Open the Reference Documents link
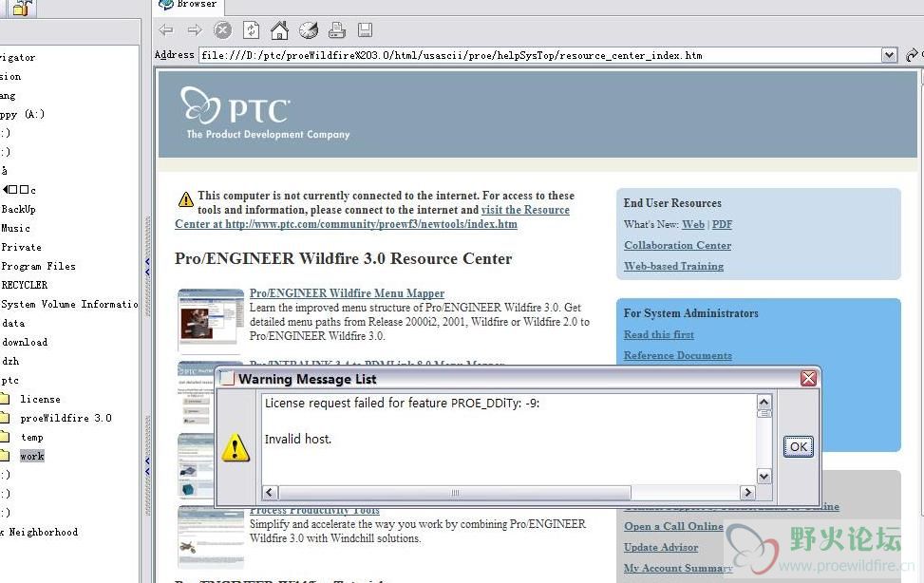The height and width of the screenshot is (583, 924). [678, 355]
